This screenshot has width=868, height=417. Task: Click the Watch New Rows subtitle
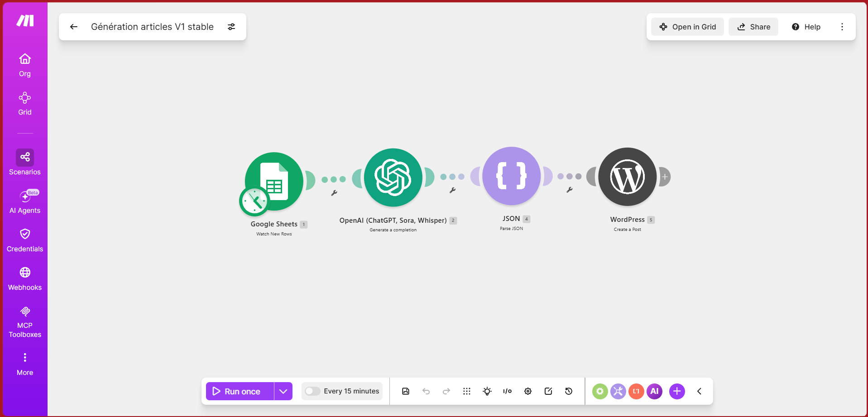point(274,234)
